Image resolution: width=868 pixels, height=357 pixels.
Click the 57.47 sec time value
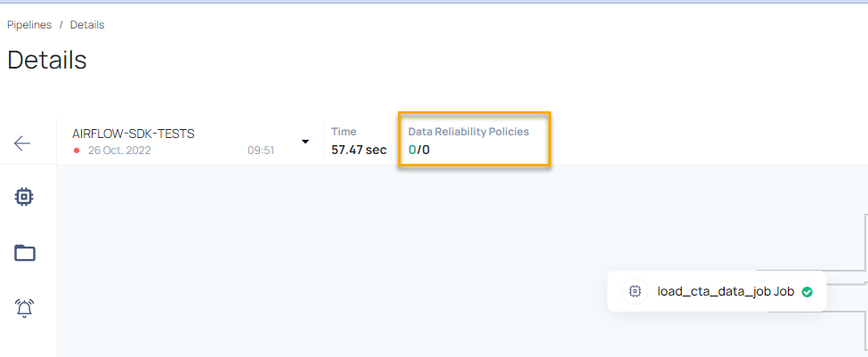359,150
